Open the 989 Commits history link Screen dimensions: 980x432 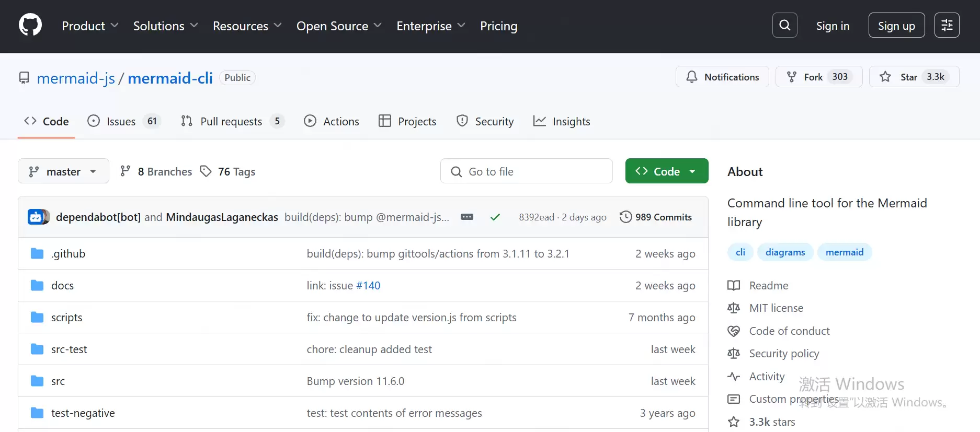pos(656,217)
